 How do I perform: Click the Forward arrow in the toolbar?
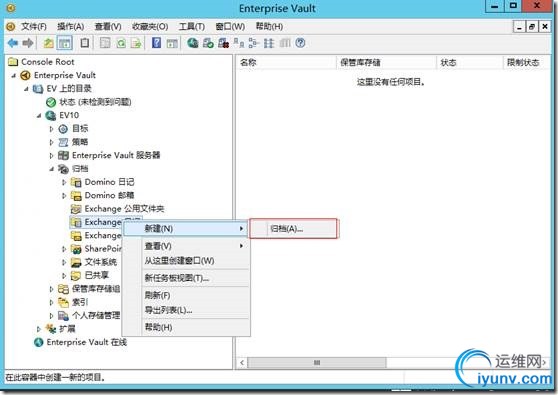(x=28, y=43)
